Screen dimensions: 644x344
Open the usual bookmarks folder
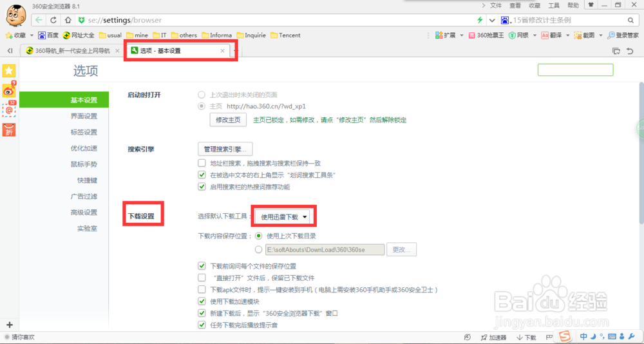[x=110, y=35]
